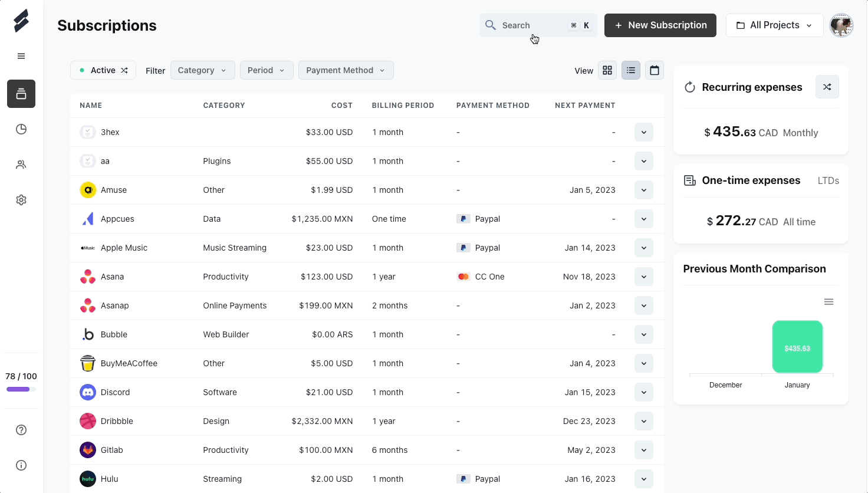The width and height of the screenshot is (868, 493).
Task: Toggle the Active status filter
Action: 103,70
